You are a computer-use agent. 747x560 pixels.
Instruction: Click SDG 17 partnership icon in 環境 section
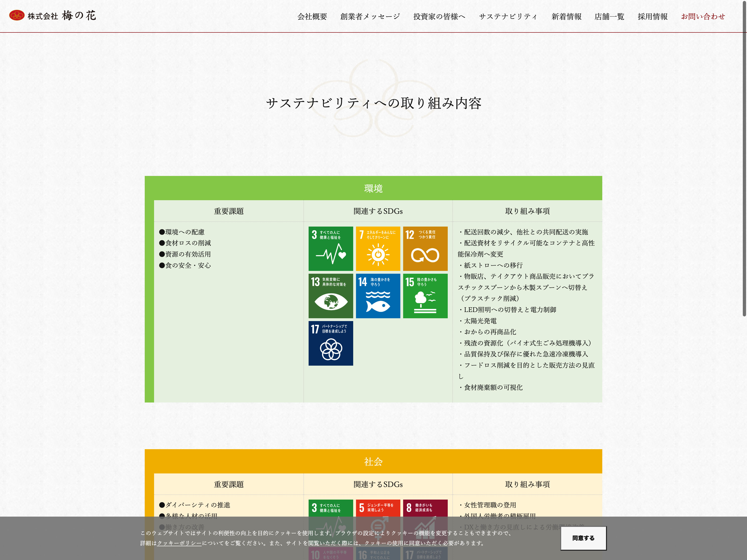pyautogui.click(x=331, y=343)
